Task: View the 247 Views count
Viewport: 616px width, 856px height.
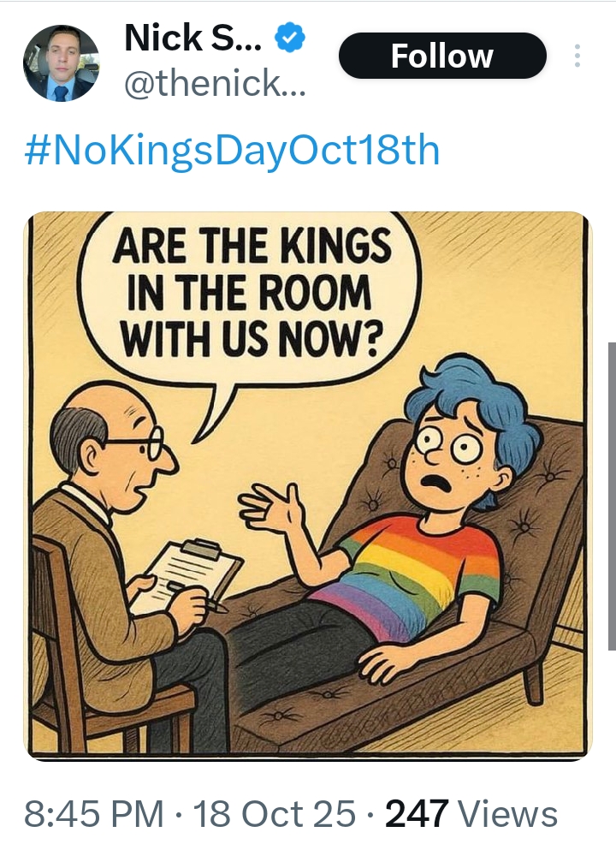Action: tap(471, 813)
